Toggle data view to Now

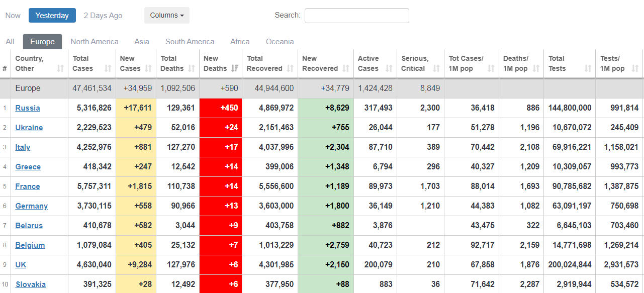click(13, 16)
